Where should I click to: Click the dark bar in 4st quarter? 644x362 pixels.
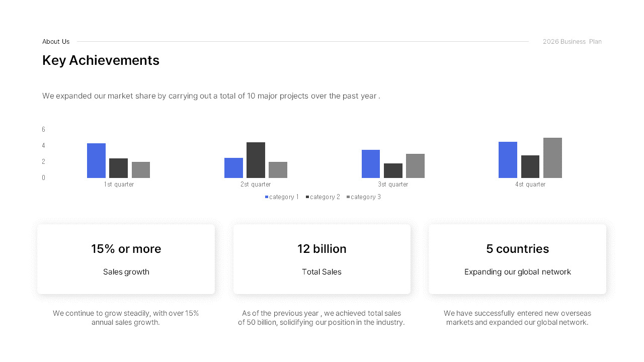pos(530,167)
